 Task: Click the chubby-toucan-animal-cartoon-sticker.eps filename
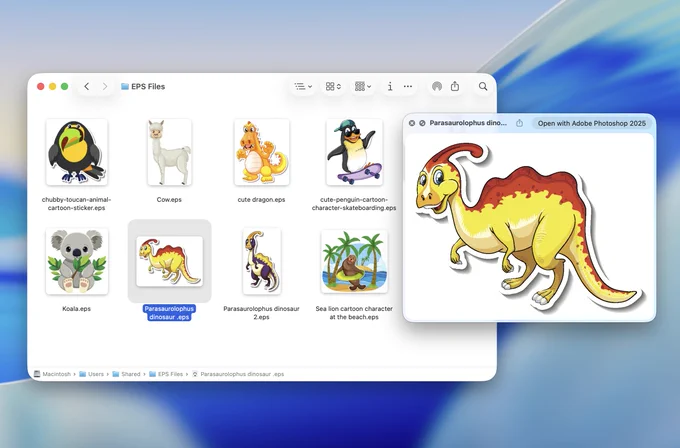pos(76,203)
